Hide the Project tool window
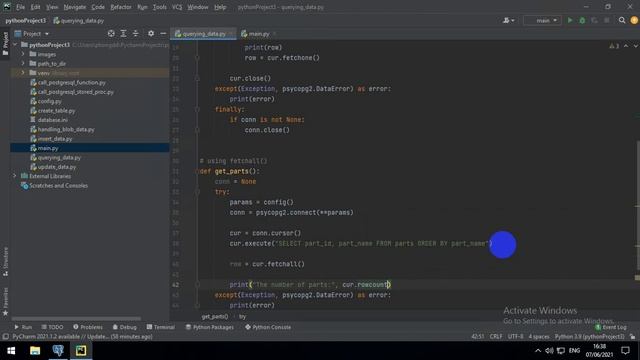640x360 pixels. 163,33
